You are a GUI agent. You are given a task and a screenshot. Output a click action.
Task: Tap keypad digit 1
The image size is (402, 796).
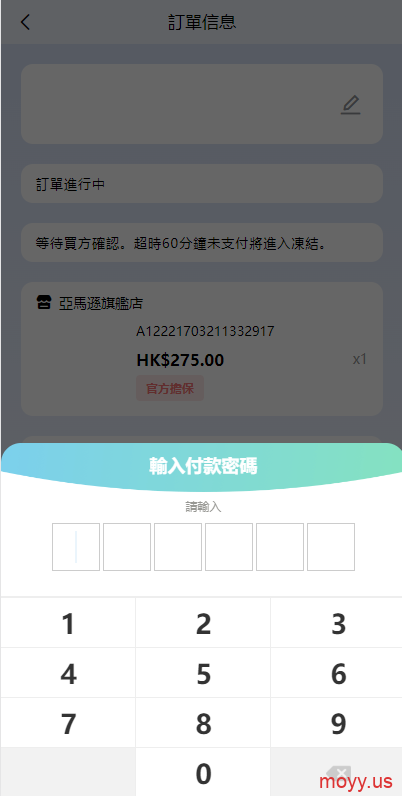[68, 623]
